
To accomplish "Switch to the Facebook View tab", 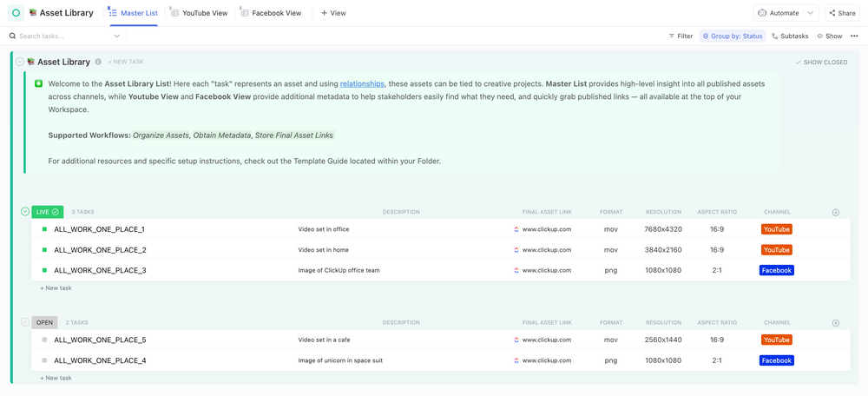I will pyautogui.click(x=271, y=13).
